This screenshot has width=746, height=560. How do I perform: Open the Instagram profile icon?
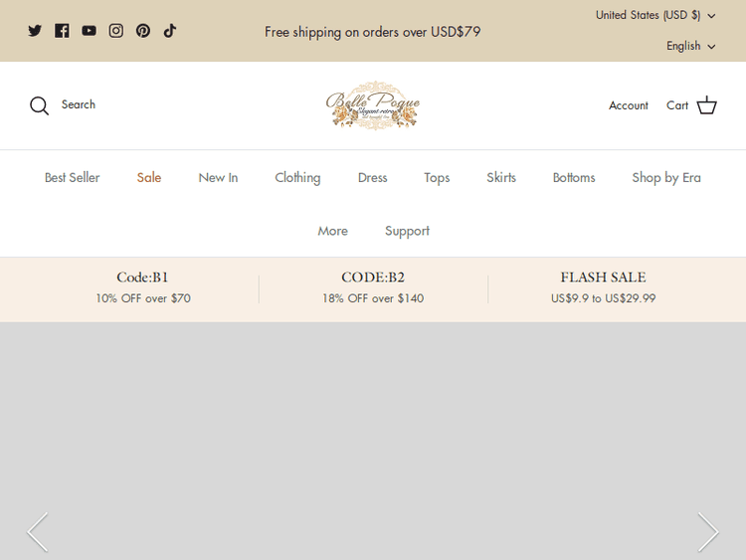pyautogui.click(x=116, y=31)
